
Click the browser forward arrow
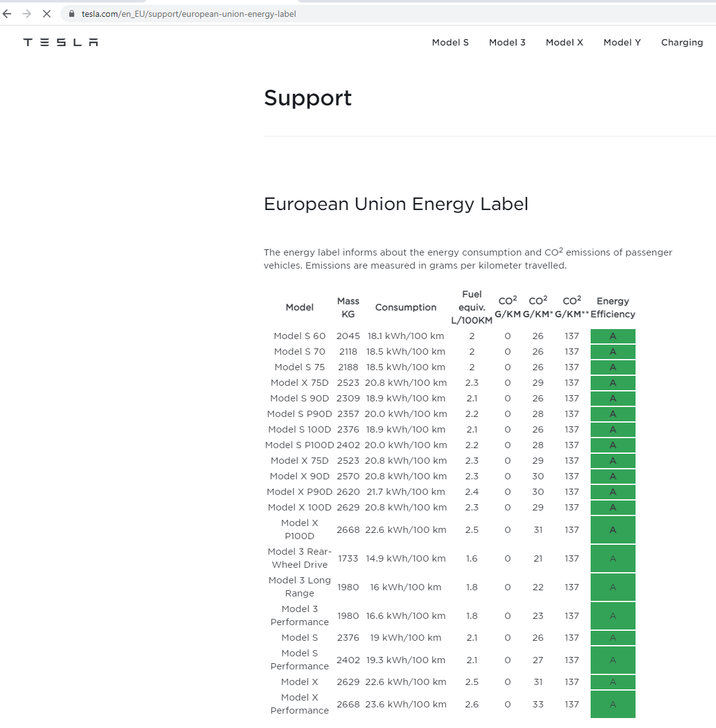click(x=27, y=14)
